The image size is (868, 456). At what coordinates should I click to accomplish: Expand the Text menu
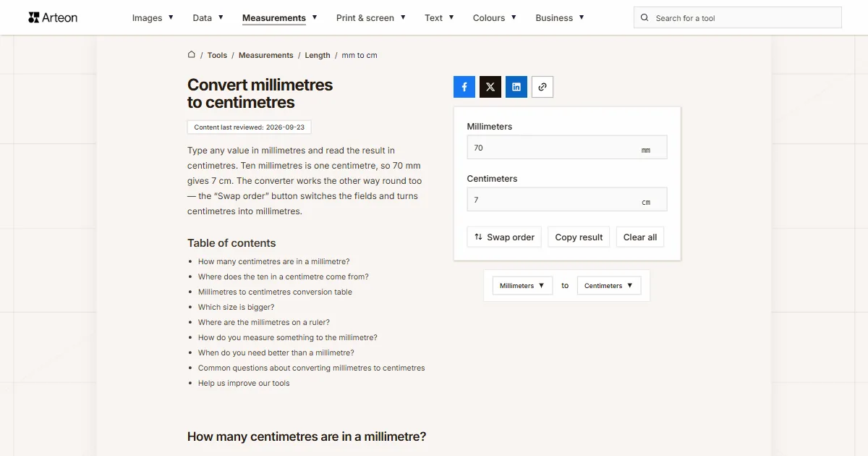pos(440,18)
